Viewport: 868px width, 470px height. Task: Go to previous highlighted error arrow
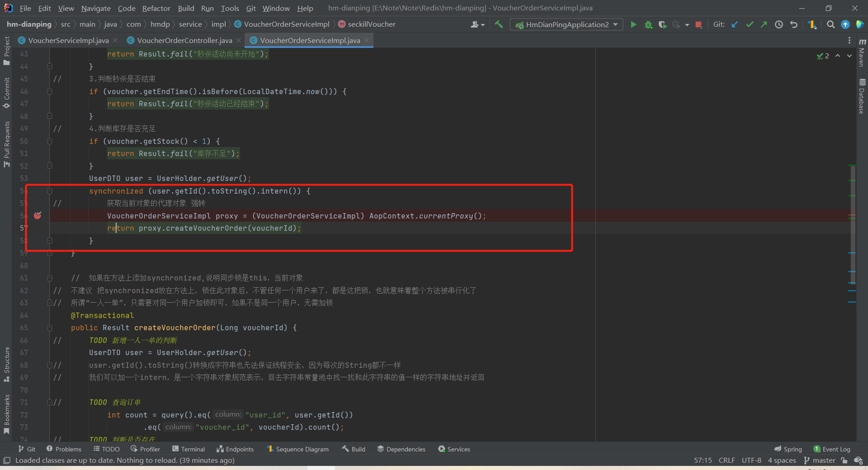coord(838,56)
